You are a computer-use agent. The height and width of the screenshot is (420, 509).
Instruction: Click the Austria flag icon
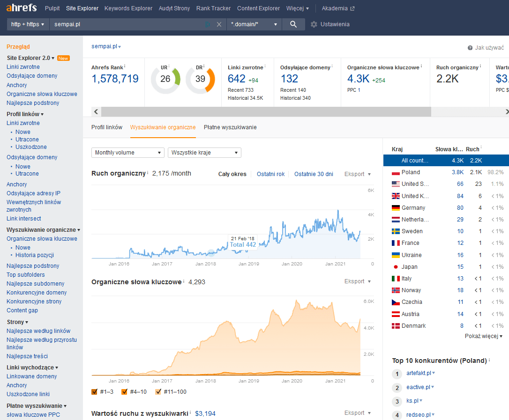tap(396, 314)
